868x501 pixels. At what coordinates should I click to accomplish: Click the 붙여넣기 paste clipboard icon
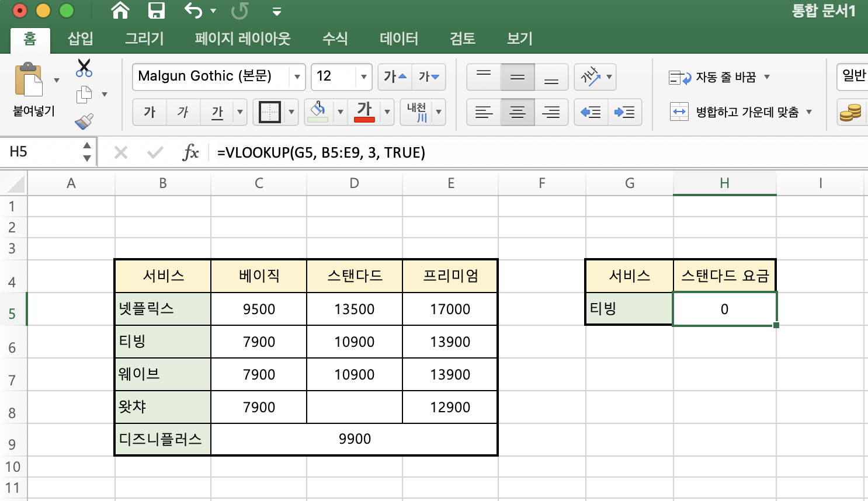click(x=29, y=79)
